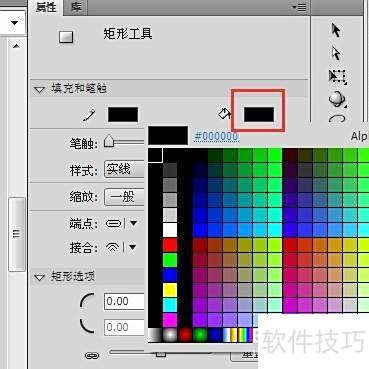Screen dimensions: 369x369
Task: Click the rectangle tool icon beside 矩形工具
Action: (x=66, y=37)
